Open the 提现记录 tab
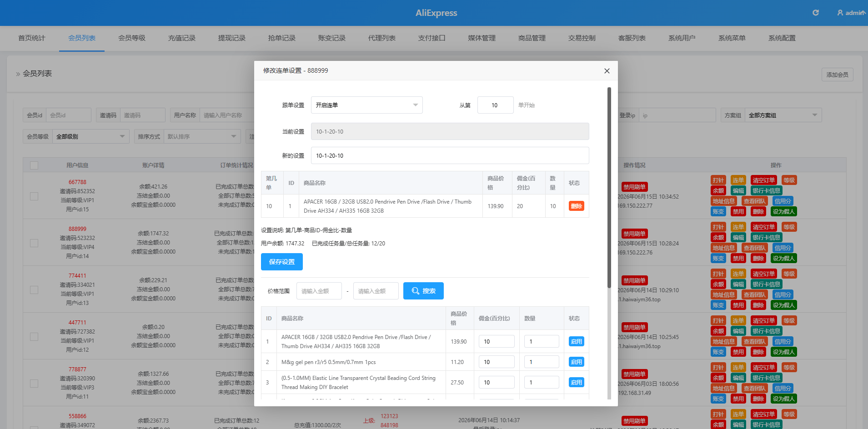Screen dimensions: 868x429 point(232,38)
